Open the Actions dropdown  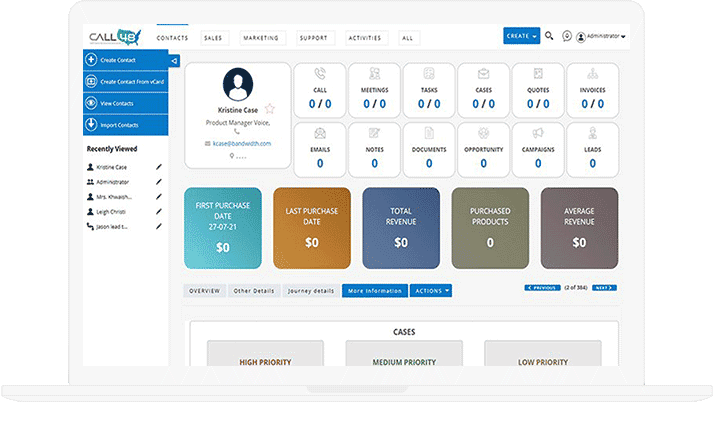point(431,291)
